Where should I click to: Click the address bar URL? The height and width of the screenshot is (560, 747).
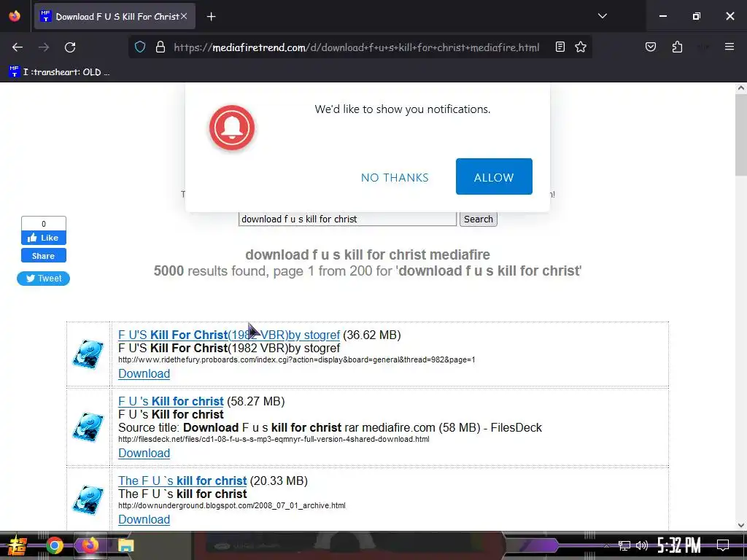point(356,47)
